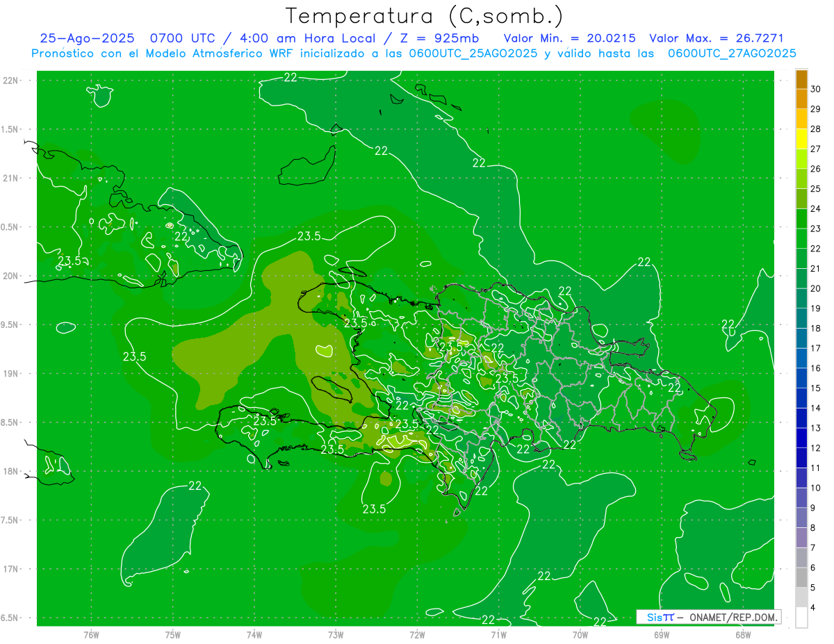Click 'Valor Min. = 20.0215' text
This screenshot has width=834, height=644.
coord(569,39)
